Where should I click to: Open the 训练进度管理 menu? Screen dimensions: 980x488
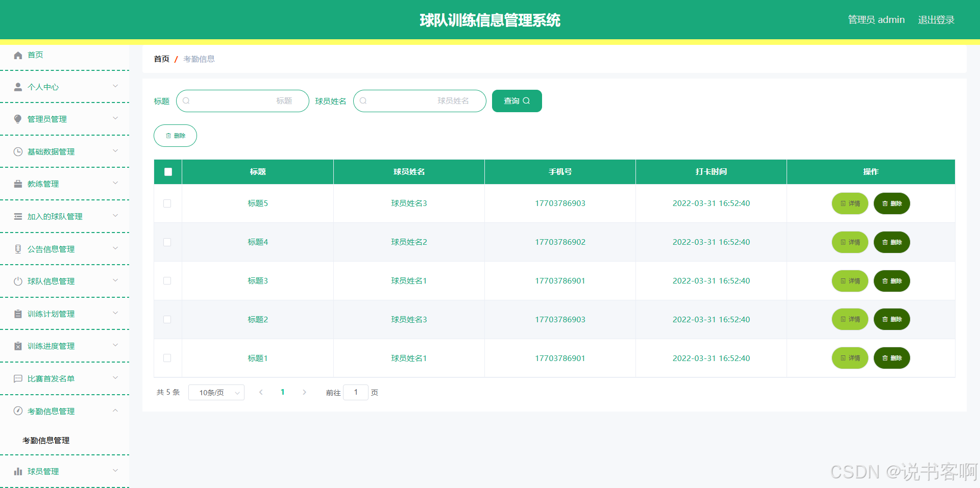[64, 346]
